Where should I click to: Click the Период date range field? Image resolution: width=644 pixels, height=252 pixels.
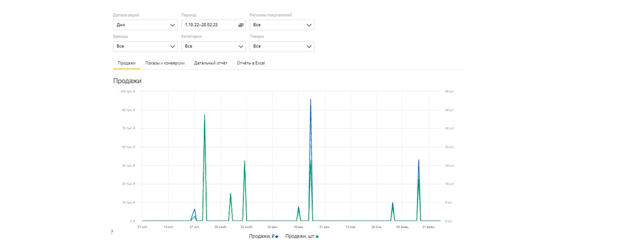[213, 25]
